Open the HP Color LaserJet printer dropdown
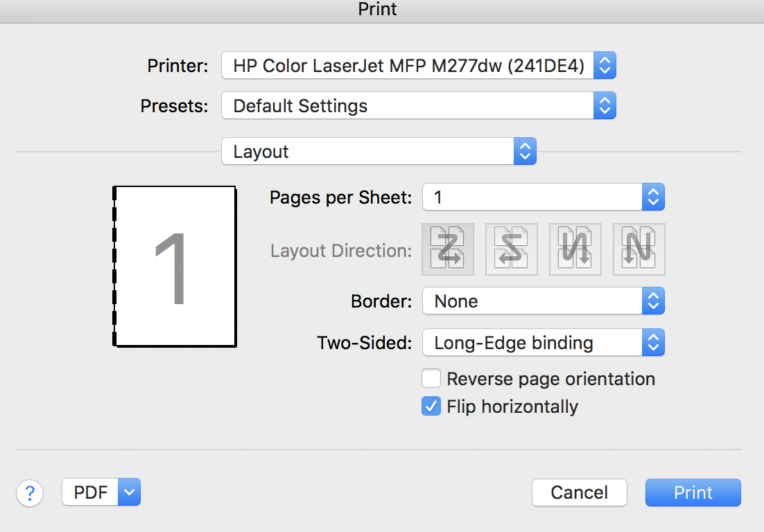Screen dimensions: 764x532 click(408, 66)
